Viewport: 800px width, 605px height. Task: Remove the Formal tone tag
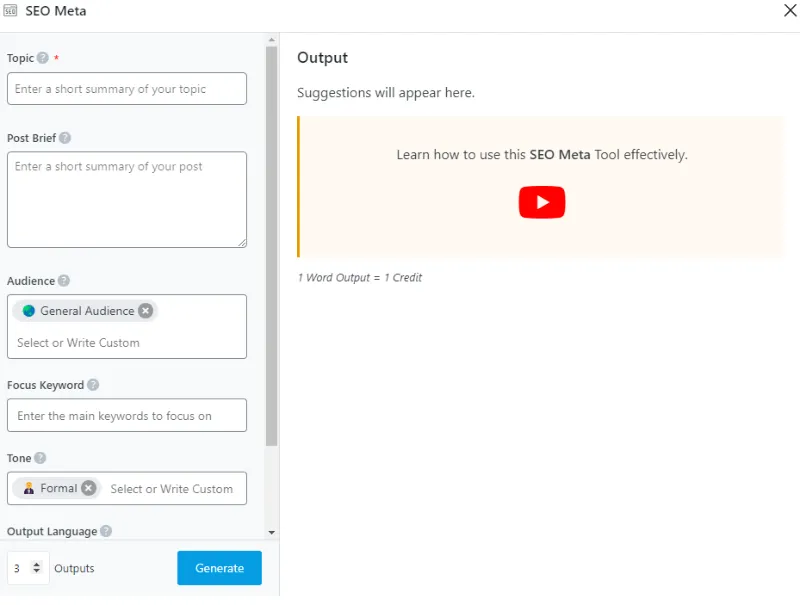click(x=89, y=488)
